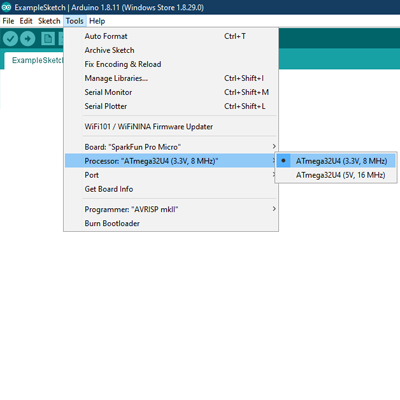Launch the Serial Monitor

tap(171, 92)
